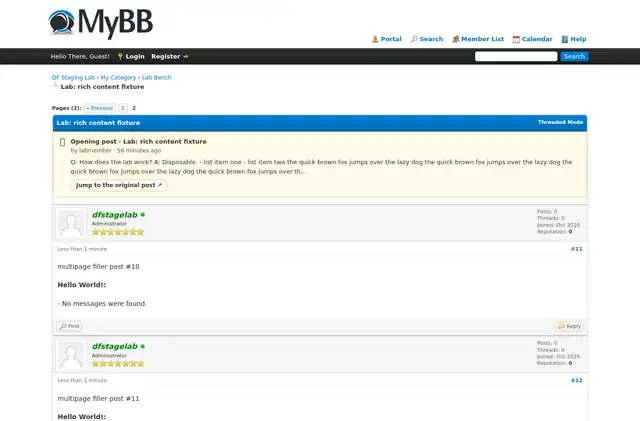Click the Login link
Viewport: 640px width, 421px height.
(135, 56)
